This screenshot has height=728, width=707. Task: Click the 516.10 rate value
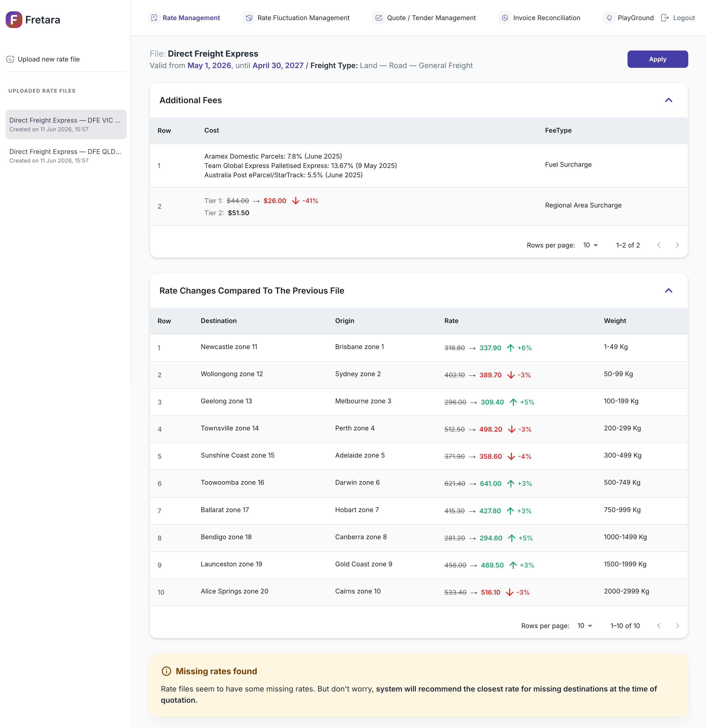pyautogui.click(x=491, y=592)
